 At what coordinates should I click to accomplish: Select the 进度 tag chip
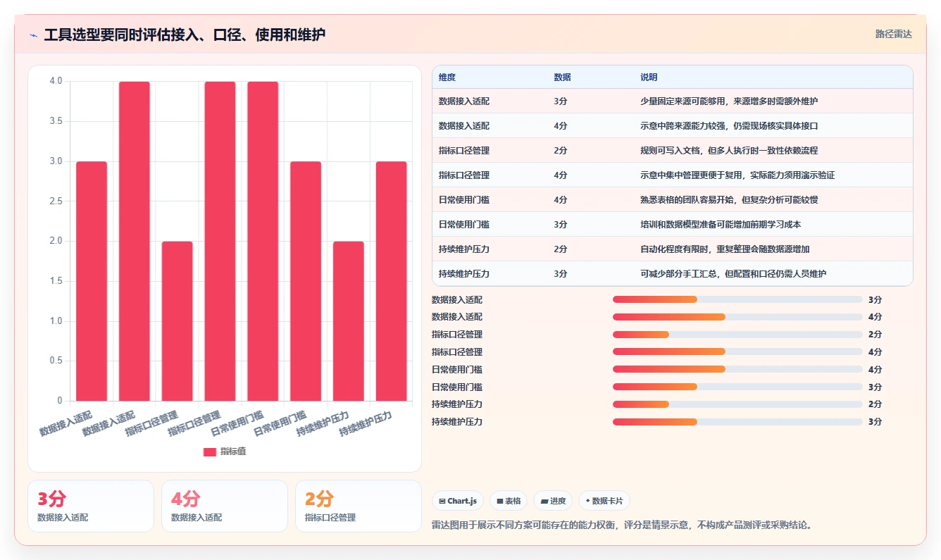point(553,501)
